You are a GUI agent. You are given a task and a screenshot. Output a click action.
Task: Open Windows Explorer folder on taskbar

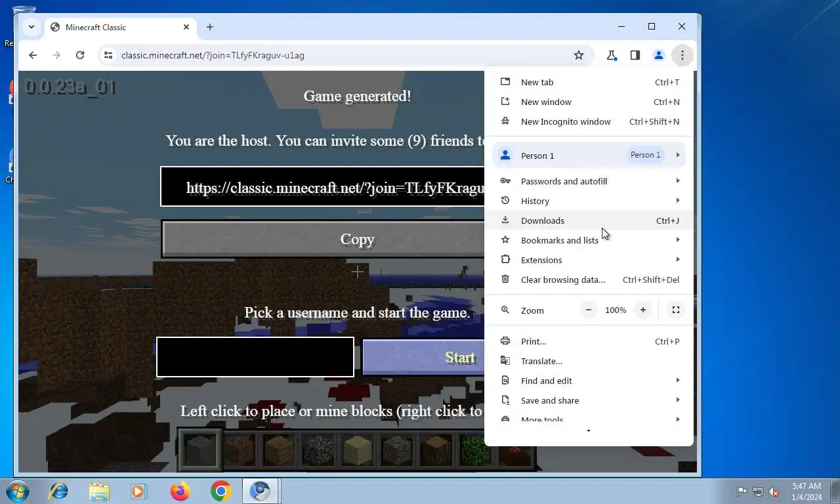(x=99, y=491)
